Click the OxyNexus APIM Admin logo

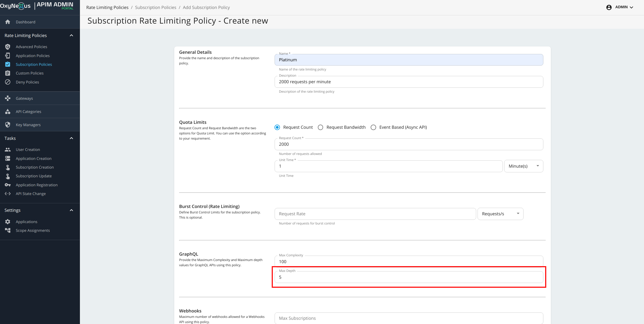pos(37,6)
